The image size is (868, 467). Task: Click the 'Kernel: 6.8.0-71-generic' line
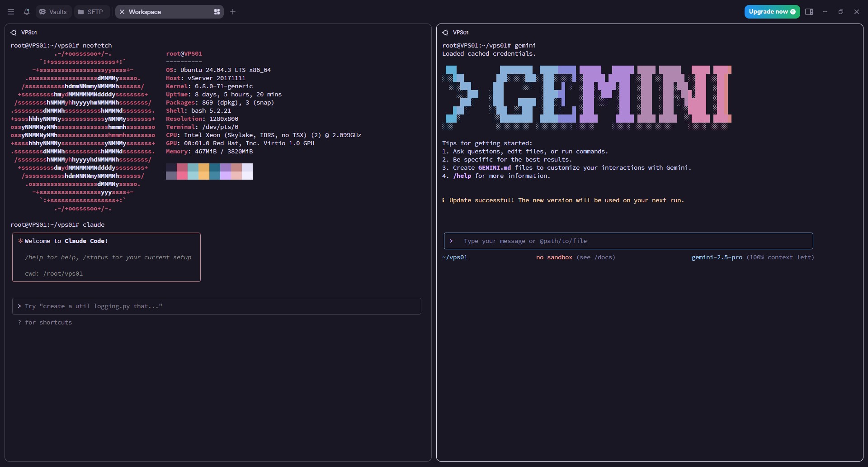209,86
